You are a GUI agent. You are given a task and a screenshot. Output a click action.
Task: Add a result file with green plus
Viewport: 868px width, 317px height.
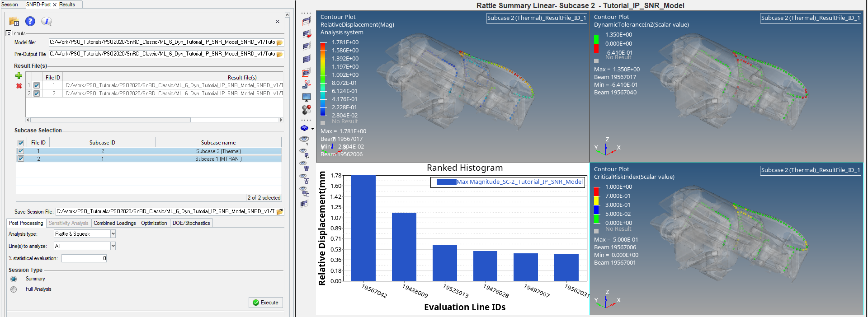[x=19, y=76]
